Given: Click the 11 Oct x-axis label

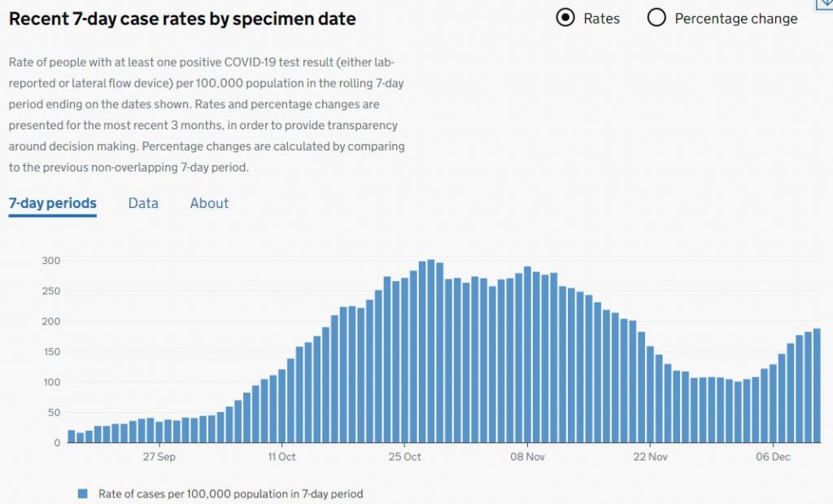Looking at the screenshot, I should (281, 457).
